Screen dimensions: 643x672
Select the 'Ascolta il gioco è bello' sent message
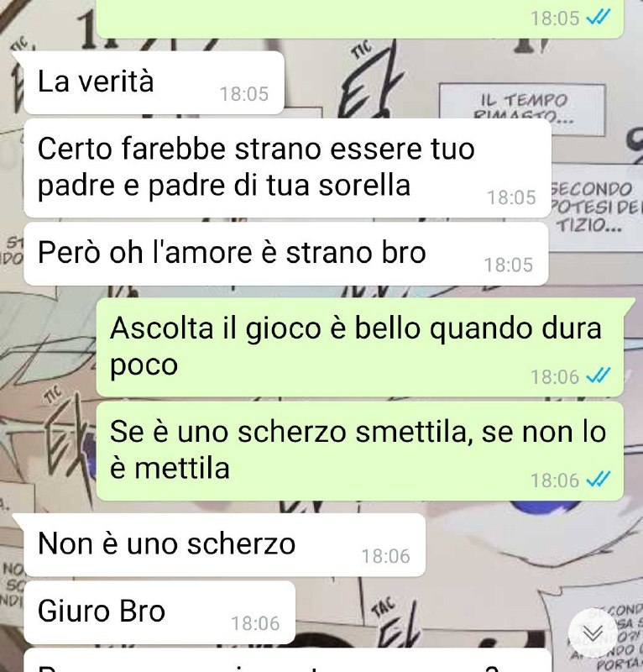(360, 347)
